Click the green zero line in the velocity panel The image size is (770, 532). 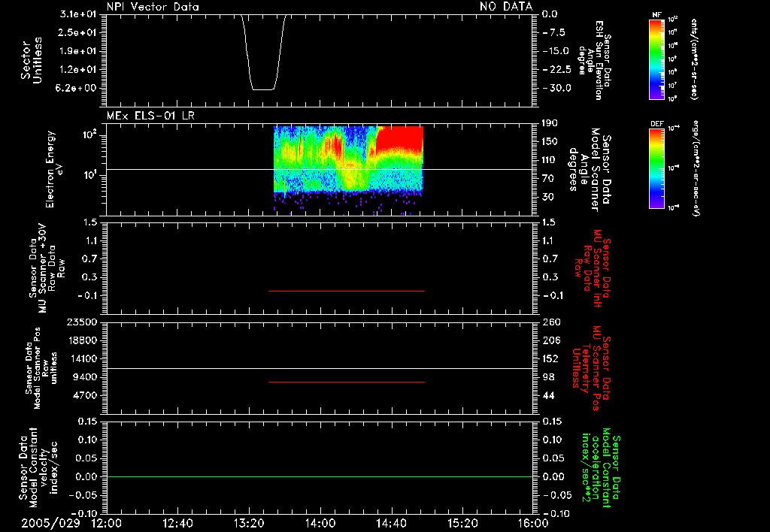point(320,476)
